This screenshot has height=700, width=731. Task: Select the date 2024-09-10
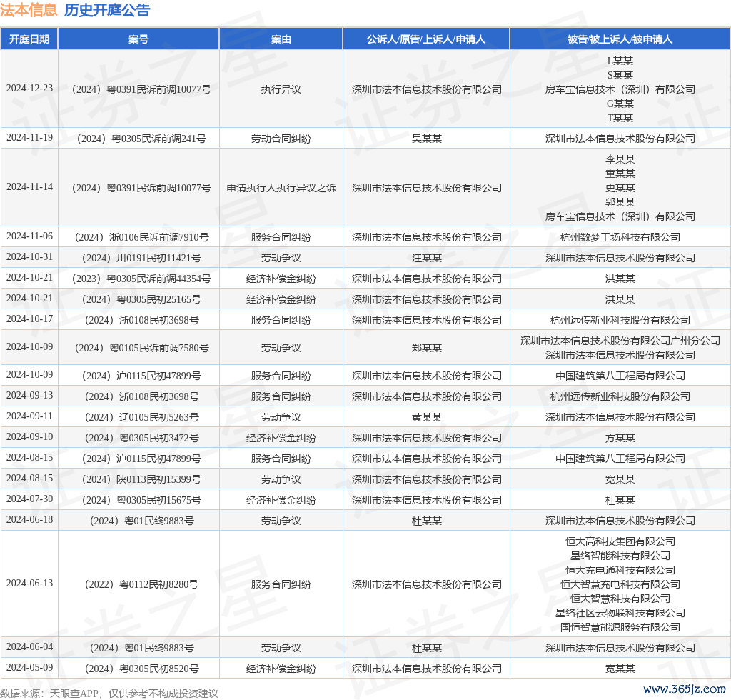(29, 437)
